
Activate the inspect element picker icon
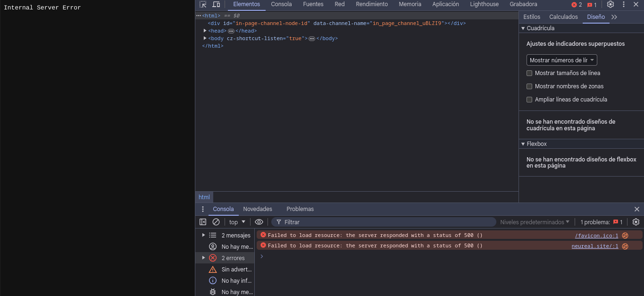coord(203,4)
